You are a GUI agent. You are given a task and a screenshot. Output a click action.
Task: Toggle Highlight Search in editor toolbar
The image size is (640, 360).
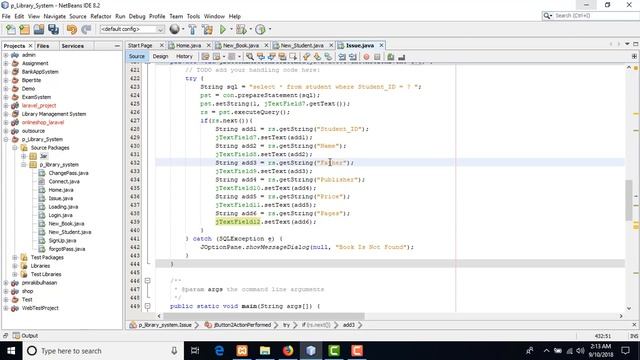[x=282, y=57]
